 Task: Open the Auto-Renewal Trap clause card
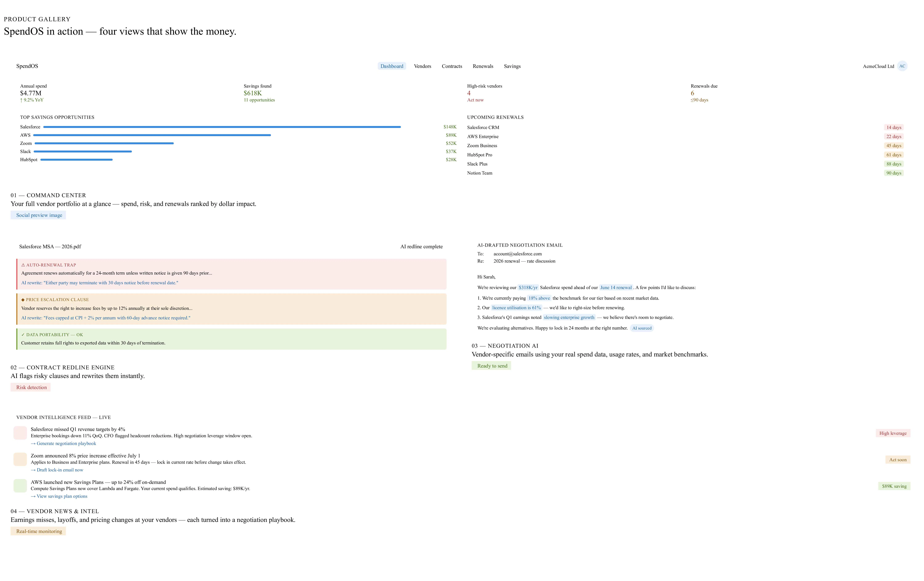[231, 274]
